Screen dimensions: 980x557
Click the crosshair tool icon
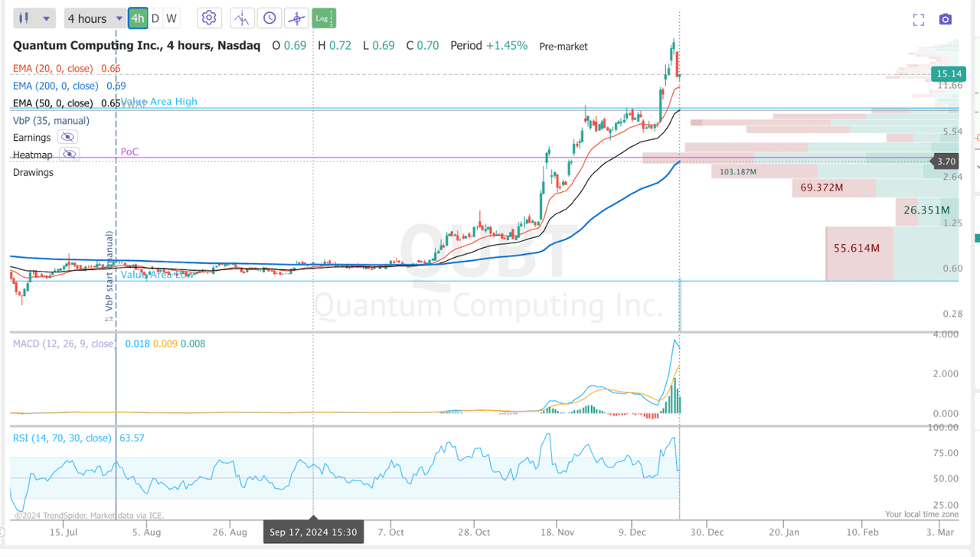pos(296,18)
